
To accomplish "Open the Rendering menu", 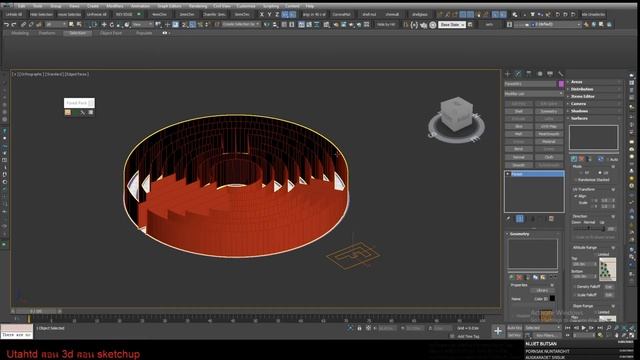I will tap(198, 6).
